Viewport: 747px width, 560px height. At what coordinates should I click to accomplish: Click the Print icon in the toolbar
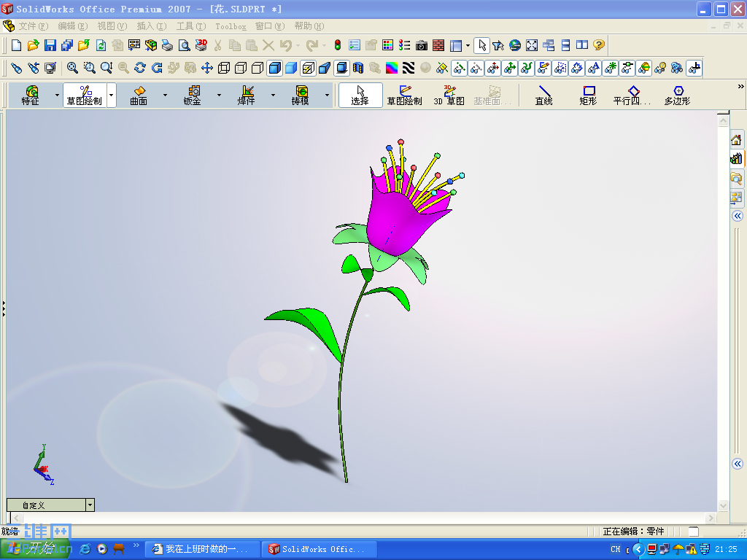tap(166, 44)
